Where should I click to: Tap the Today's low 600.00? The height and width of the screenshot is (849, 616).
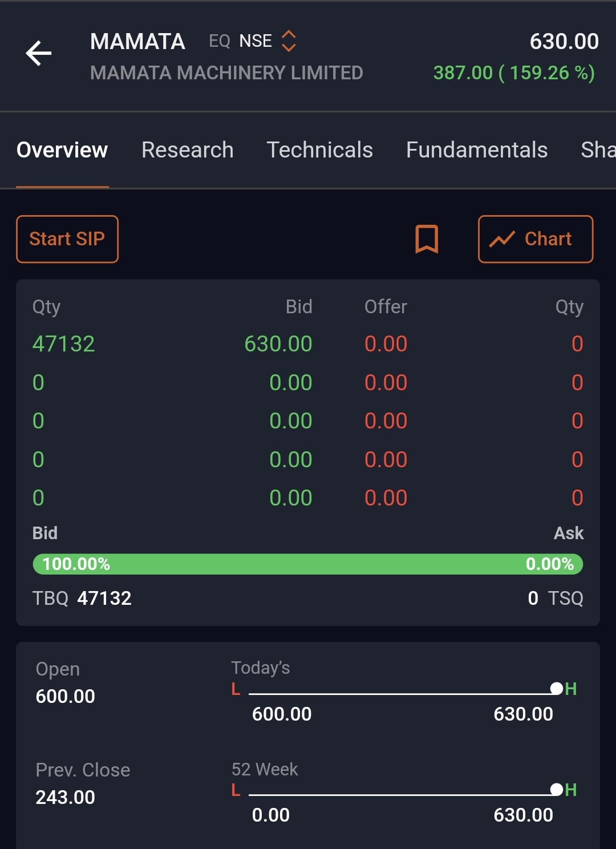pos(282,714)
